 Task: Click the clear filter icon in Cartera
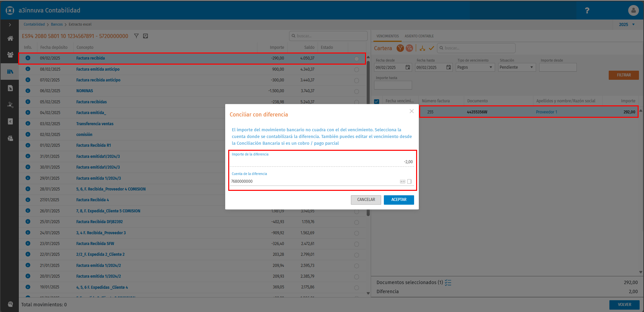[409, 48]
